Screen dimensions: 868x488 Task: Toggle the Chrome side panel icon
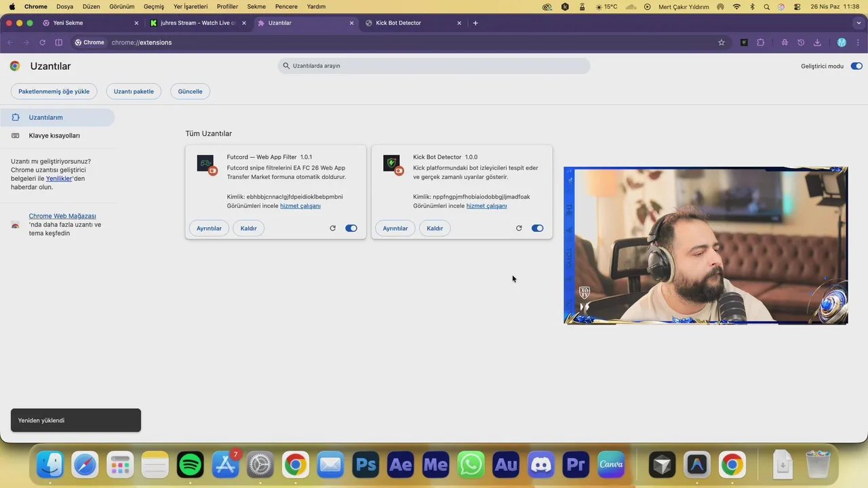(x=59, y=42)
